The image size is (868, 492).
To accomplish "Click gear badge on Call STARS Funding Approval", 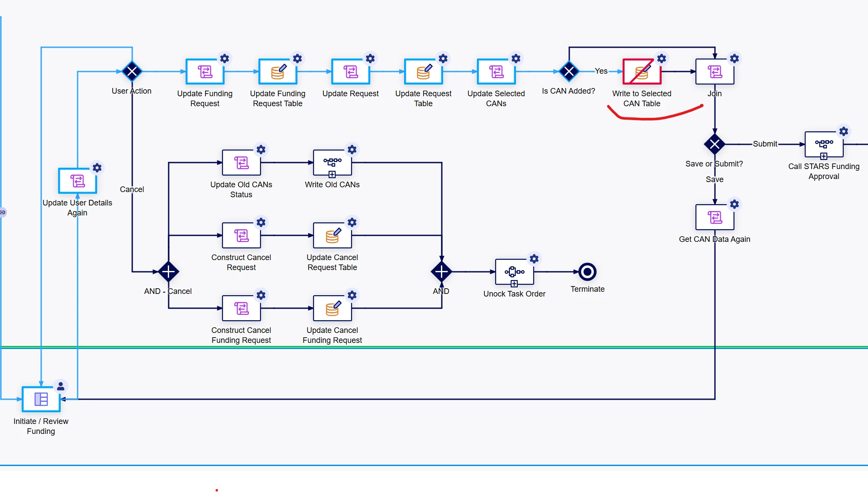I will tap(844, 131).
